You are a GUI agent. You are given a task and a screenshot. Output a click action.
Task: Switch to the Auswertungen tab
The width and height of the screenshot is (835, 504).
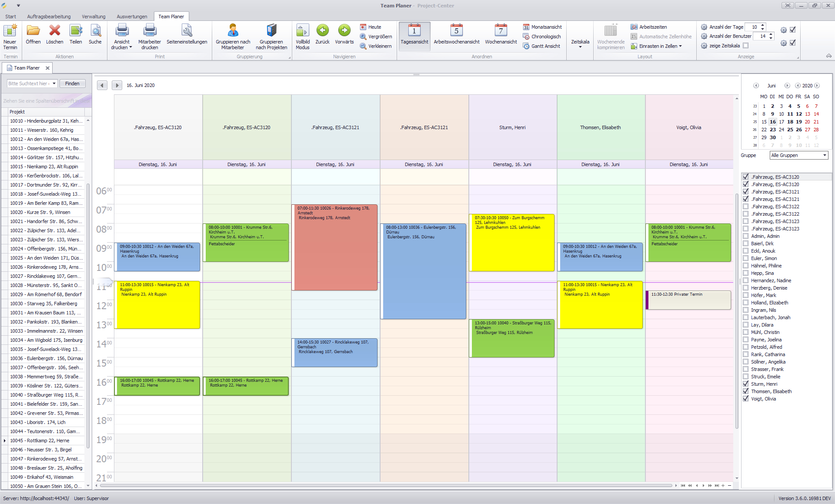[132, 17]
